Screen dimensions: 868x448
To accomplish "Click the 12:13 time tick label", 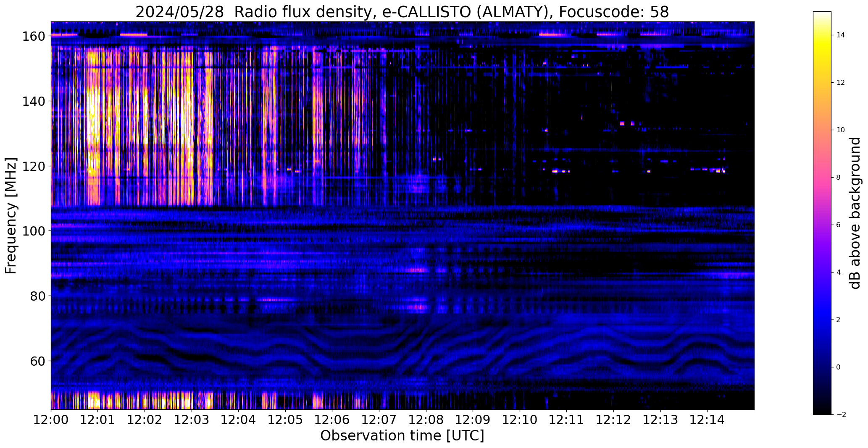I will click(x=660, y=420).
